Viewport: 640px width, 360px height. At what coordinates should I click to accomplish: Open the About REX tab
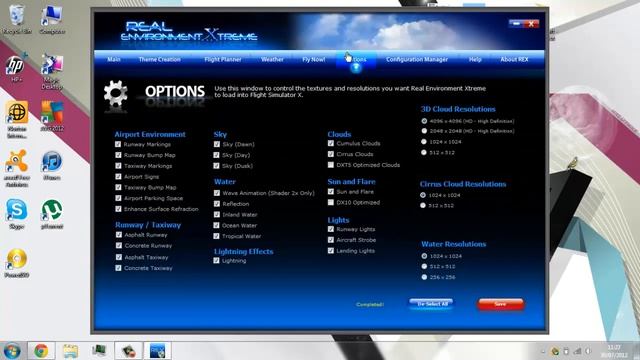pyautogui.click(x=514, y=60)
